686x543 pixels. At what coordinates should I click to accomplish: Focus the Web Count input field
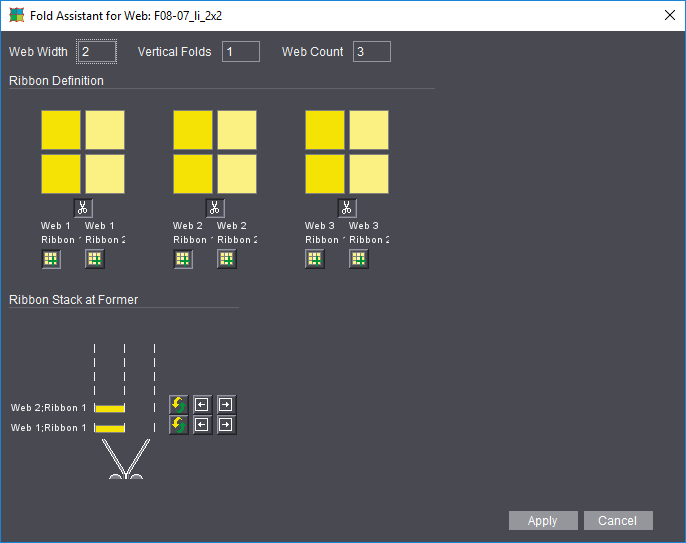coord(371,51)
